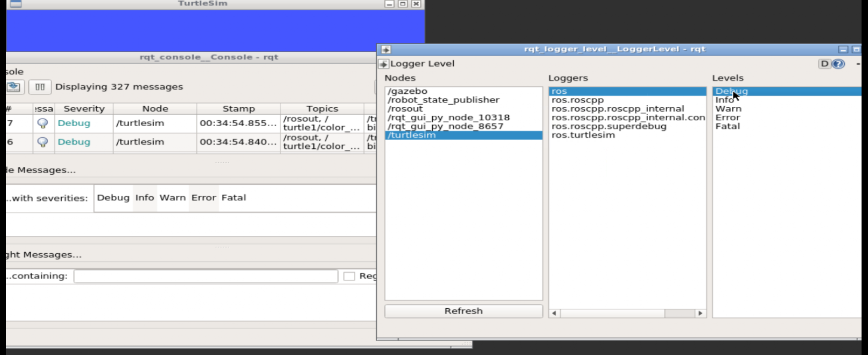
Task: Click the stamp cell 00:34:54.840
Action: (x=238, y=142)
